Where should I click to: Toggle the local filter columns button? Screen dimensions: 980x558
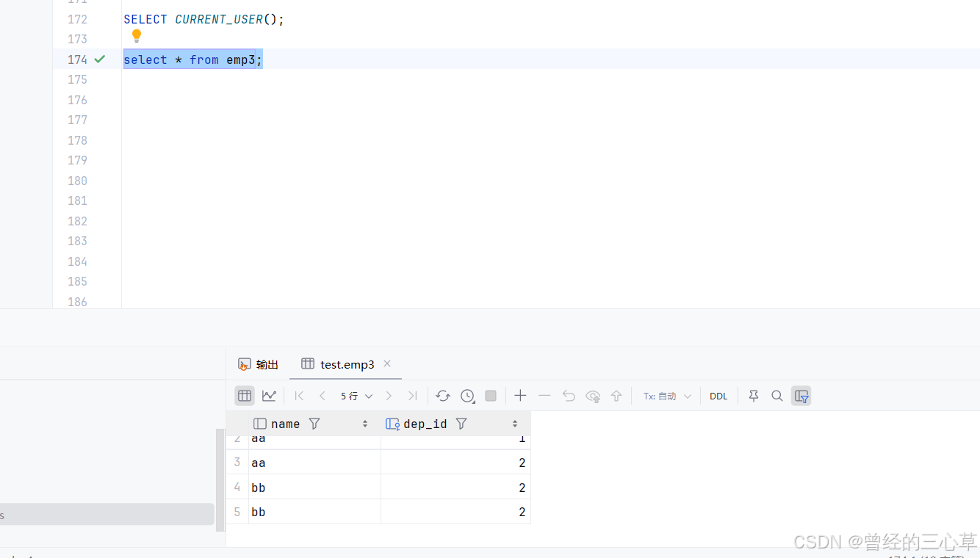coord(801,396)
